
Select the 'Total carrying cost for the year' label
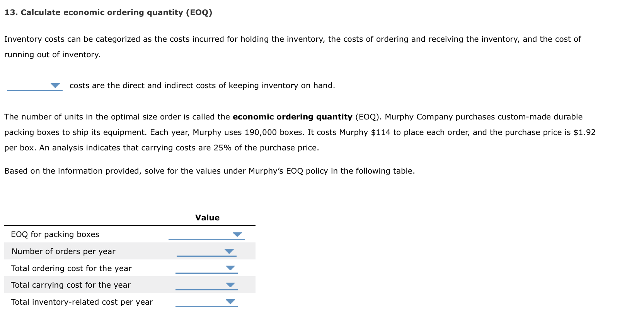(x=71, y=285)
